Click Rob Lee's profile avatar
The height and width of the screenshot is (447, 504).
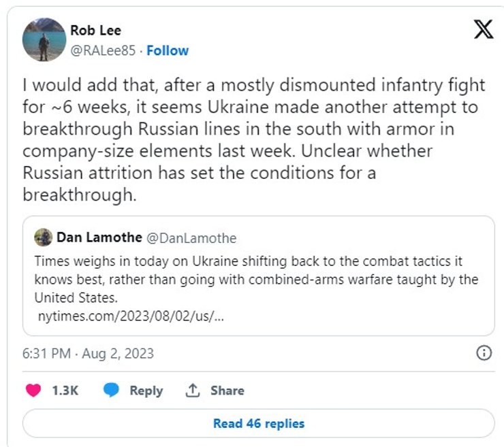tap(45, 39)
